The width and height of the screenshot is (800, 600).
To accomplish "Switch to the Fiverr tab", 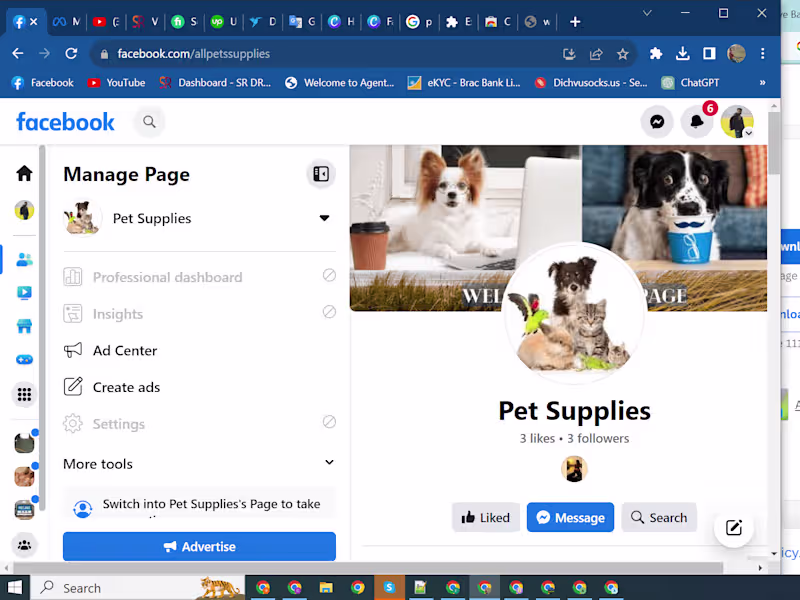I will [184, 21].
